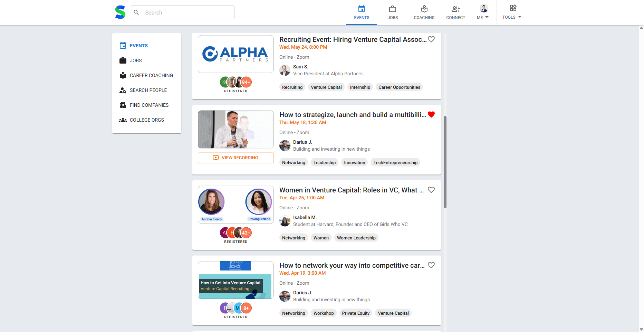Expand the Tools dropdown menu
The image size is (644, 332).
(x=512, y=12)
